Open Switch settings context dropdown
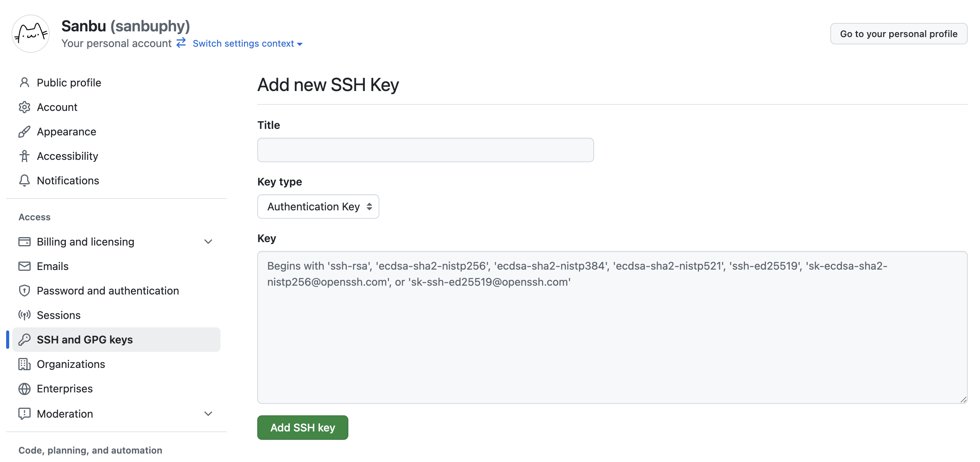Screen dimensions: 980x462 point(247,44)
